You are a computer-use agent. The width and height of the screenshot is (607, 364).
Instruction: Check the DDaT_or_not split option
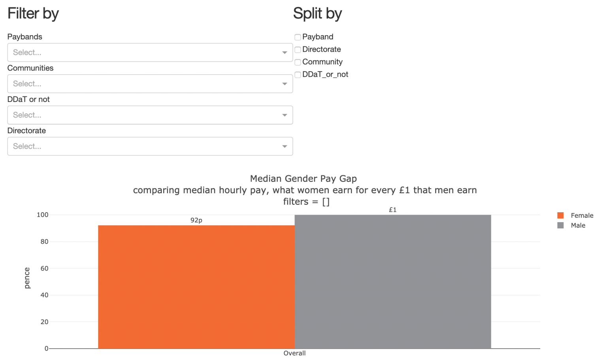[x=298, y=75]
